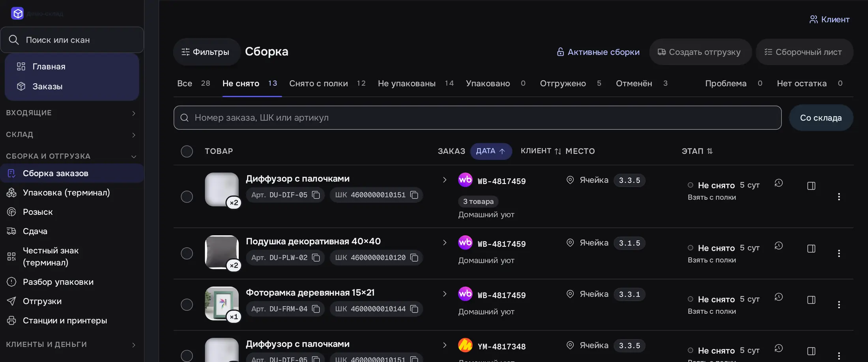This screenshot has height=362, width=868.
Task: Click Yandex Market logo for YM-4817348
Action: pos(465,345)
